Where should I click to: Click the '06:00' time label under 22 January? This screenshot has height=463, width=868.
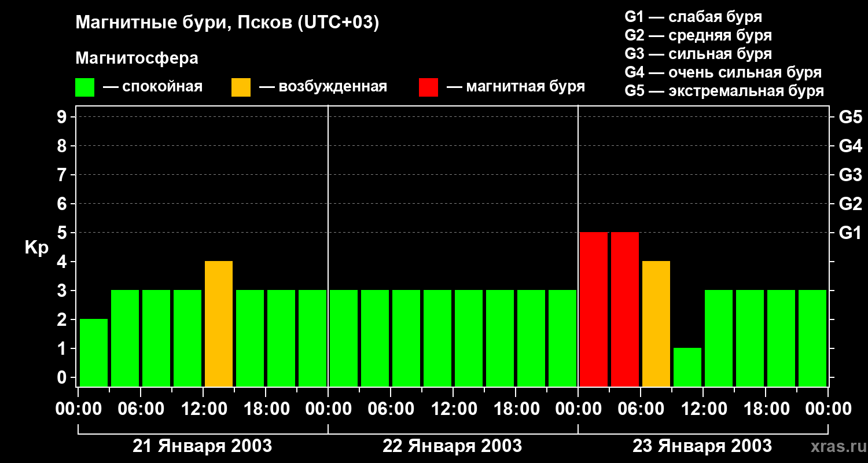pyautogui.click(x=391, y=409)
